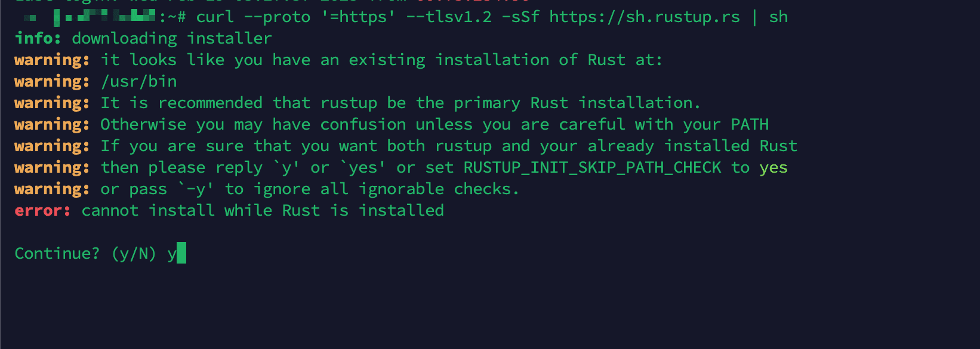
Task: Click the green info: label
Action: (38, 38)
